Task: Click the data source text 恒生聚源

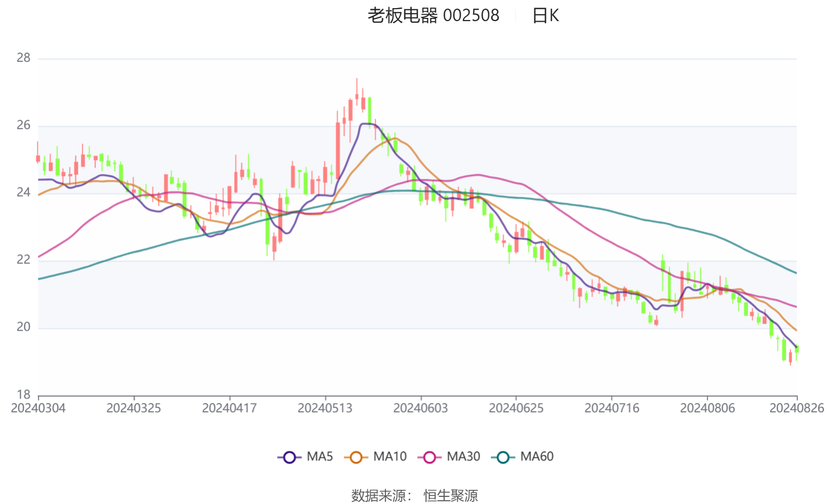Action: [x=451, y=495]
